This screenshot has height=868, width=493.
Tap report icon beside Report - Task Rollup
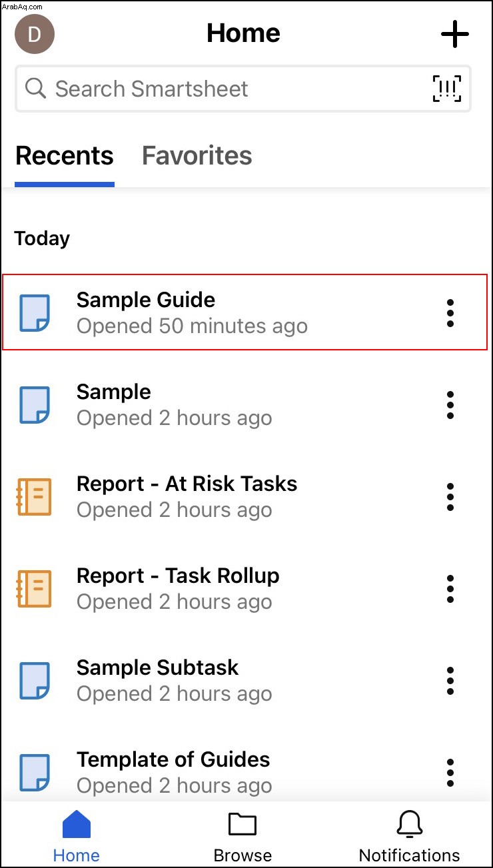(x=34, y=589)
